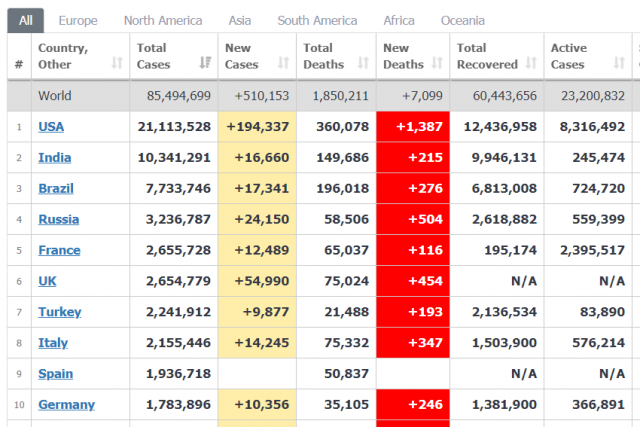Select Italy new deaths +347 cell
This screenshot has height=427, width=640.
[x=413, y=343]
